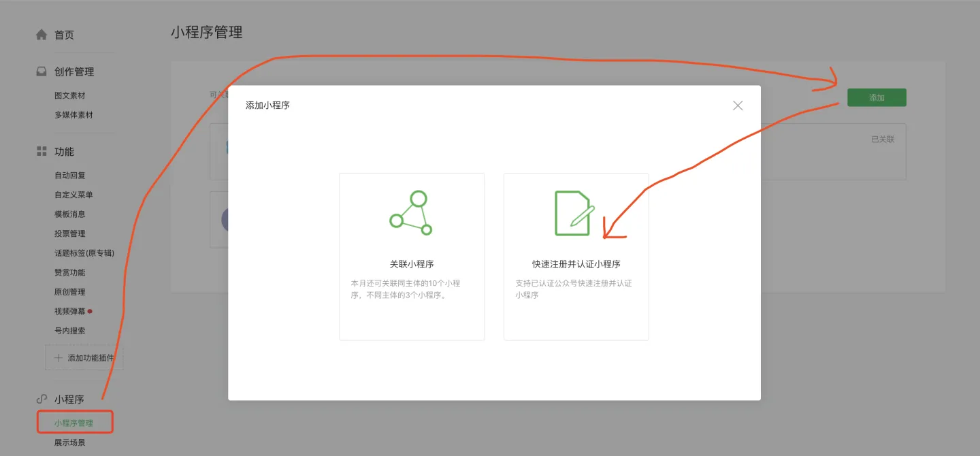Click the 小程序 link icon in sidebar
980x456 pixels.
click(x=41, y=399)
